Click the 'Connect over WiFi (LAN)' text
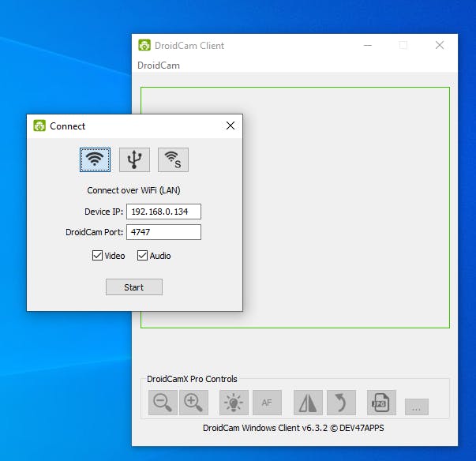 click(133, 190)
